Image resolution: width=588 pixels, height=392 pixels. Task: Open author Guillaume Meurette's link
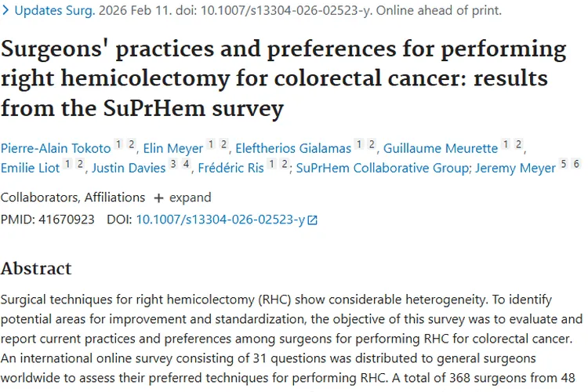pos(441,147)
